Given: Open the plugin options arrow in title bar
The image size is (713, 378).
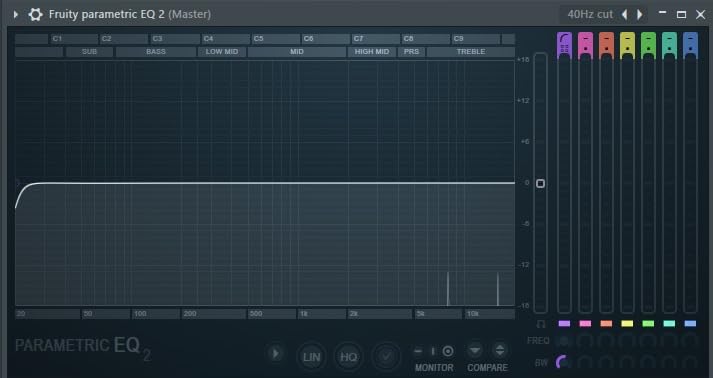Looking at the screenshot, I should pyautogui.click(x=16, y=15).
